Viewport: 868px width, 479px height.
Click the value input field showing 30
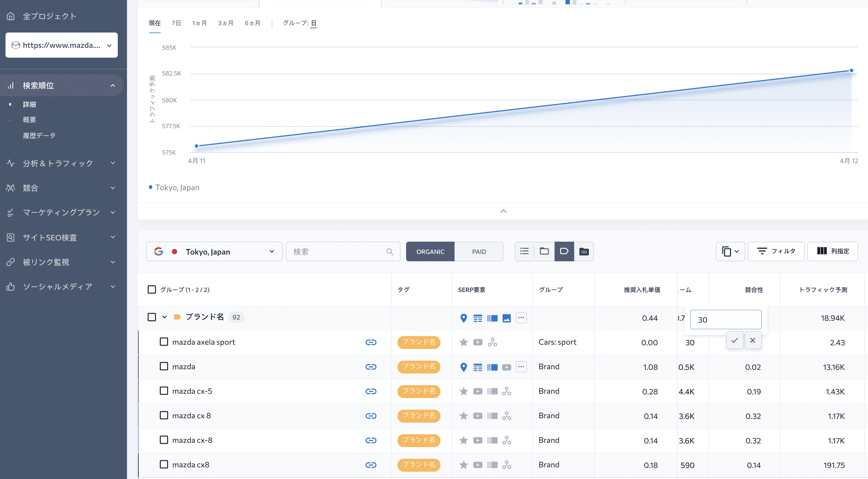coord(726,320)
